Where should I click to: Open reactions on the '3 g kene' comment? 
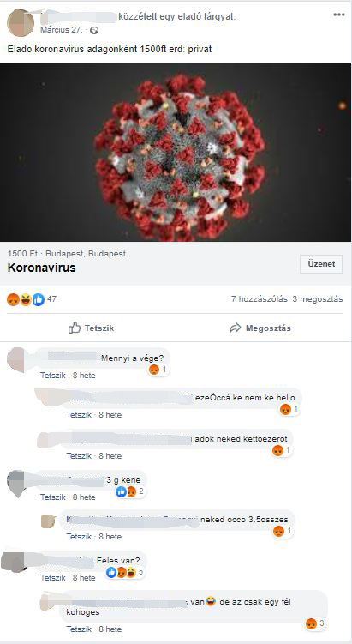click(129, 491)
